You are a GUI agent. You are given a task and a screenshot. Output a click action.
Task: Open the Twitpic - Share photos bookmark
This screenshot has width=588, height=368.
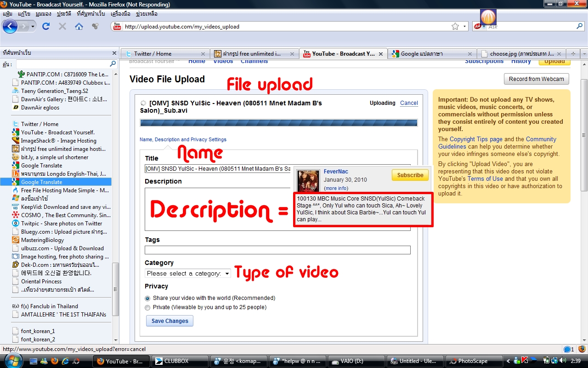coord(62,224)
